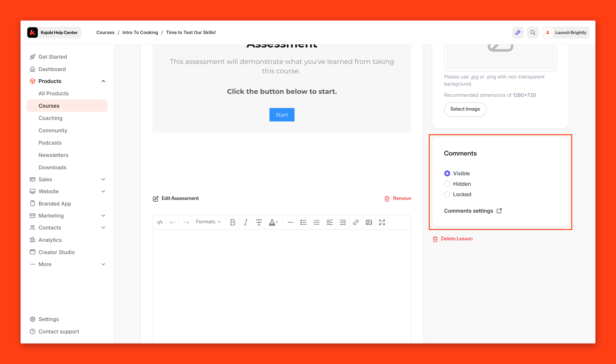Open the text color dropdown
616x364 pixels.
pyautogui.click(x=273, y=222)
